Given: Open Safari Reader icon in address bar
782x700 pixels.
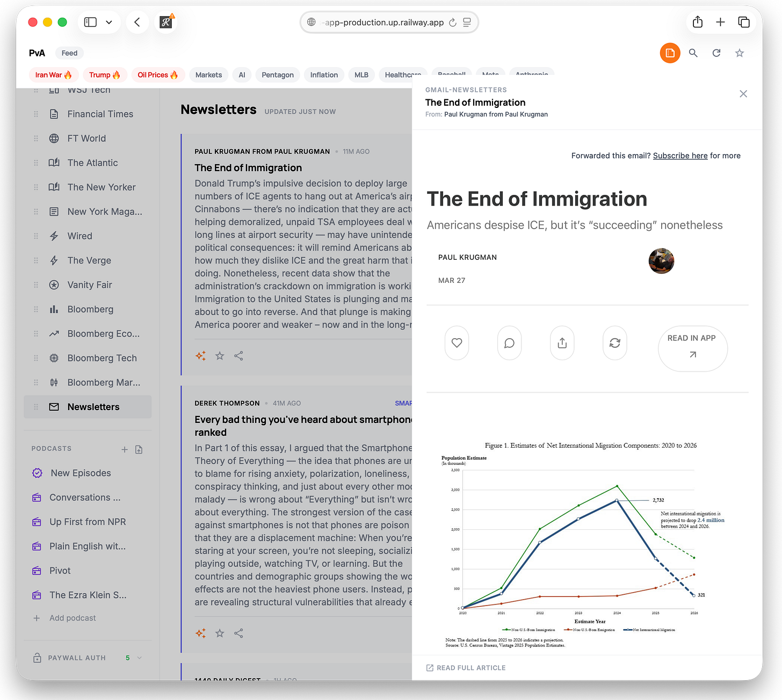Looking at the screenshot, I should pyautogui.click(x=467, y=22).
